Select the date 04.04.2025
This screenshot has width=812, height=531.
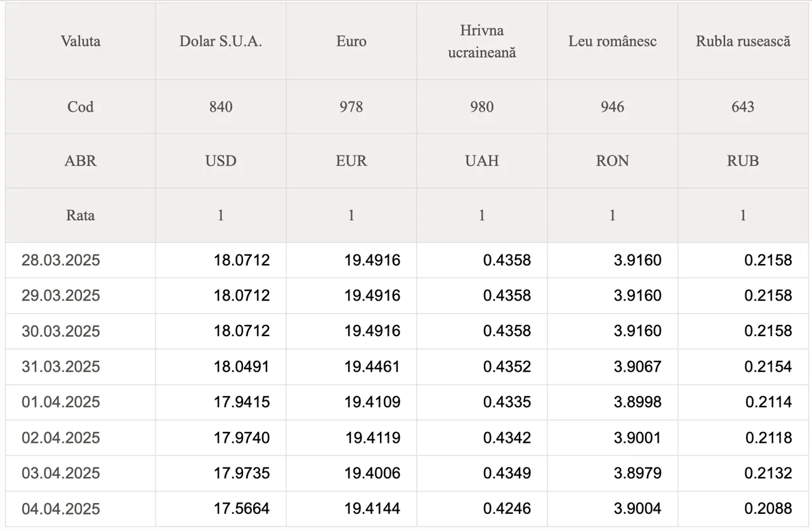pyautogui.click(x=61, y=509)
